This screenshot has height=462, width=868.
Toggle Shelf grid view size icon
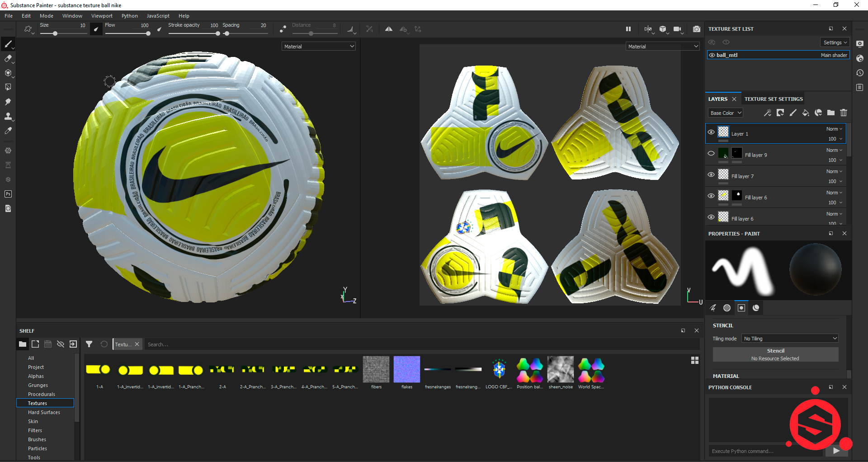(695, 360)
